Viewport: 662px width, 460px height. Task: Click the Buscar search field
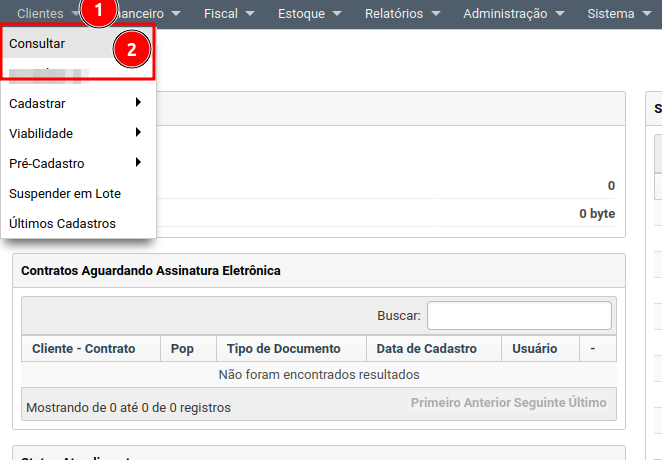coord(519,315)
